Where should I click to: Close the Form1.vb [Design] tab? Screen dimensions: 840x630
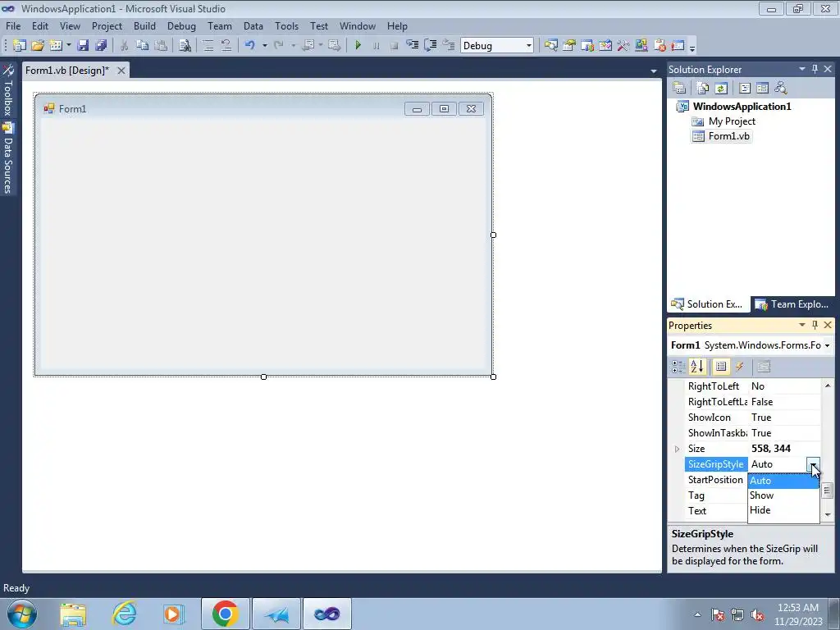point(121,71)
